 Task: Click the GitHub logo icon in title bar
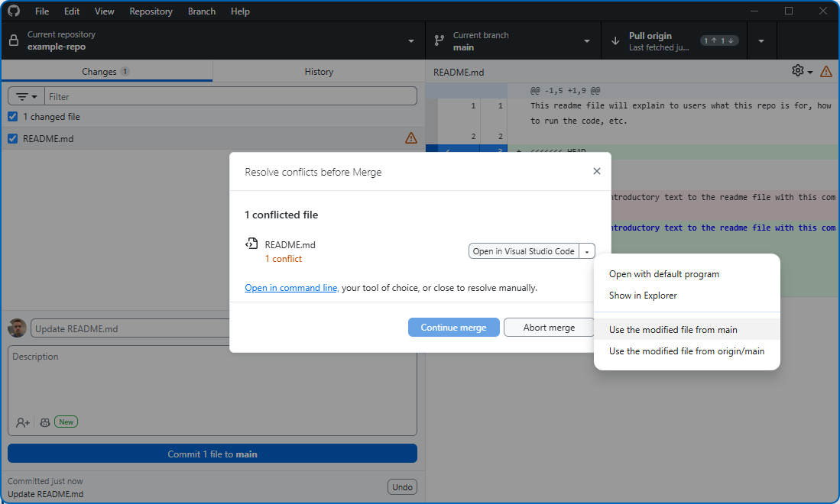[x=14, y=11]
